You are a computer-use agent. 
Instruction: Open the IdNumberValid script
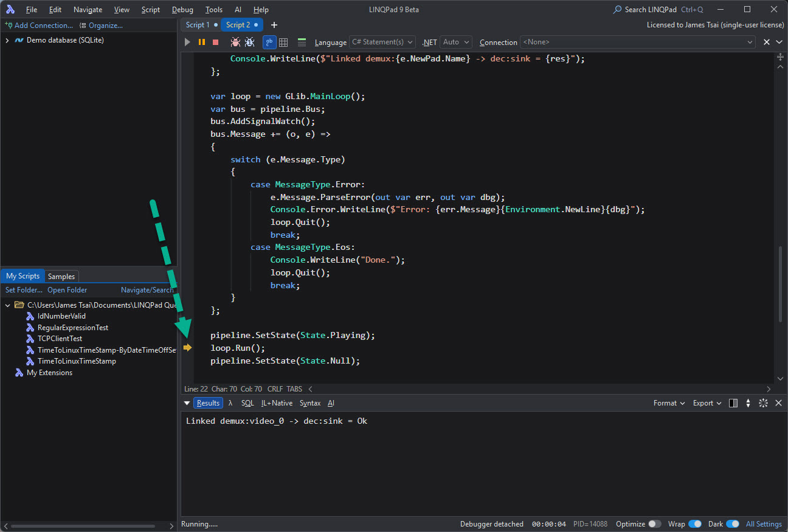(x=61, y=316)
